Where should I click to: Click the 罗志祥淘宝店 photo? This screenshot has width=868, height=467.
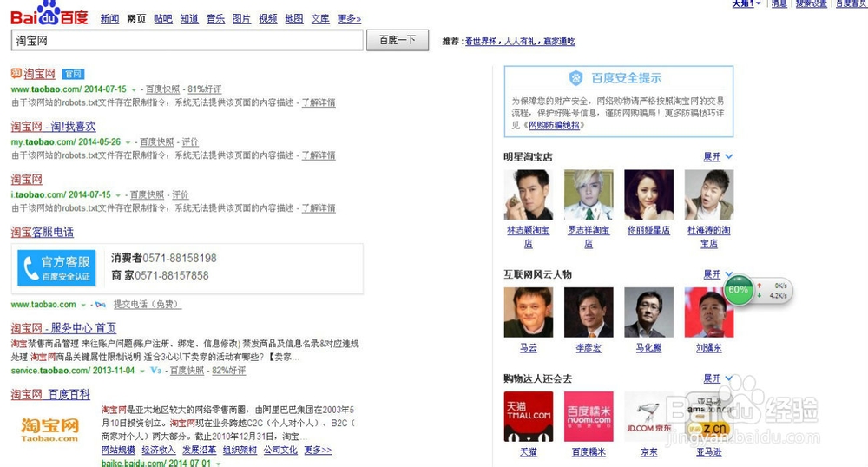[x=589, y=194]
